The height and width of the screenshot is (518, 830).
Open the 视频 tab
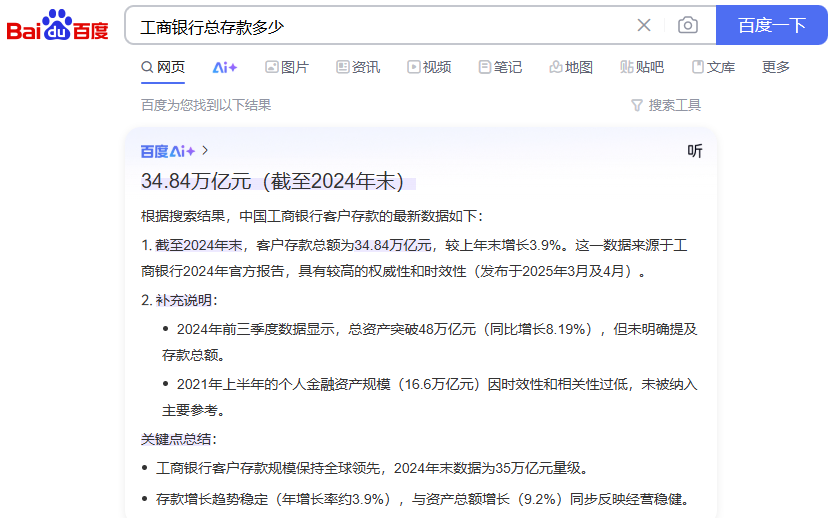tap(429, 67)
